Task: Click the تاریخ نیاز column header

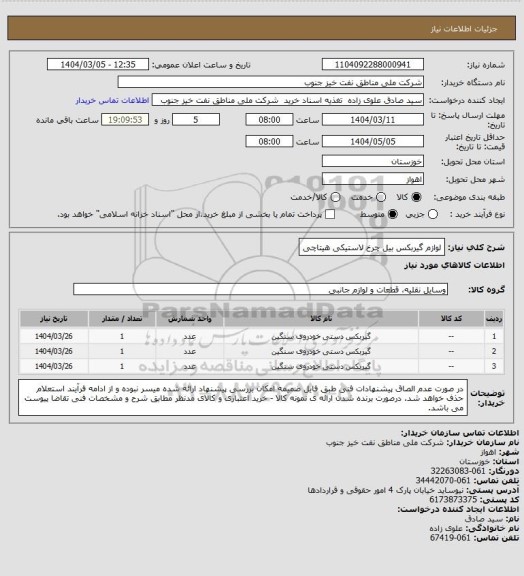Action: click(54, 318)
